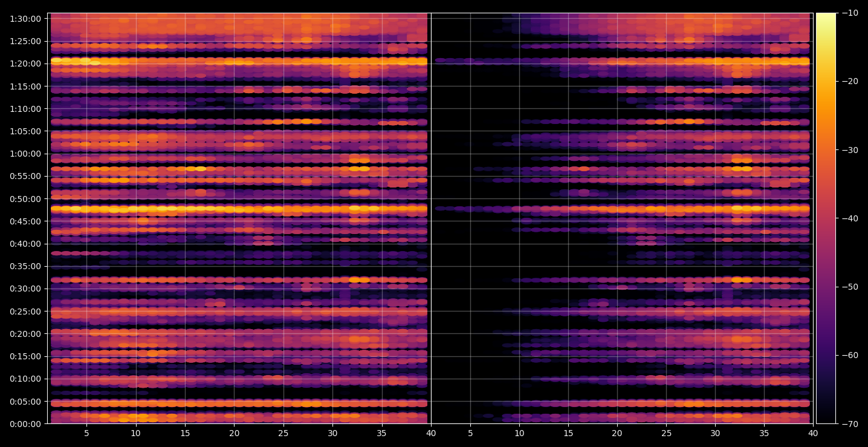Select the 1:10:00 tick label
The height and width of the screenshot is (447, 868).
(x=26, y=109)
